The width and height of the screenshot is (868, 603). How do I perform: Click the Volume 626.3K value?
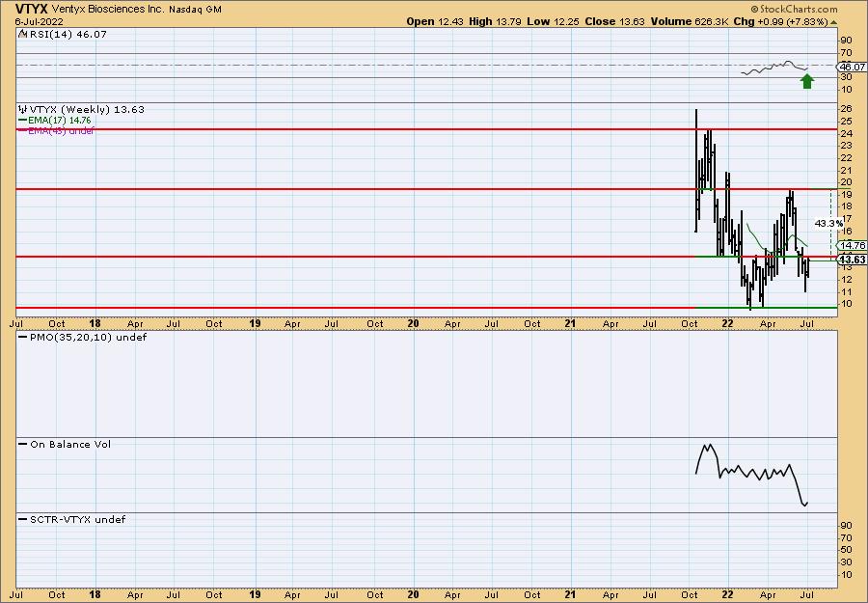coord(691,21)
